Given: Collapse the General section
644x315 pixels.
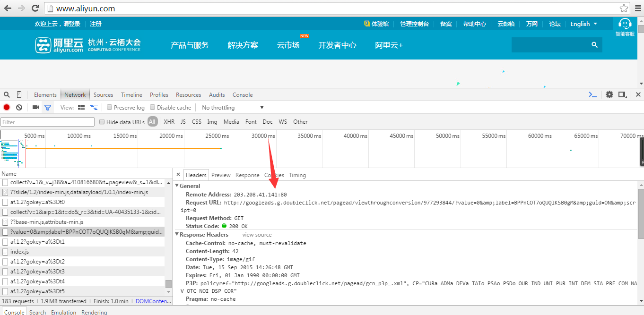Looking at the screenshot, I should [x=178, y=186].
